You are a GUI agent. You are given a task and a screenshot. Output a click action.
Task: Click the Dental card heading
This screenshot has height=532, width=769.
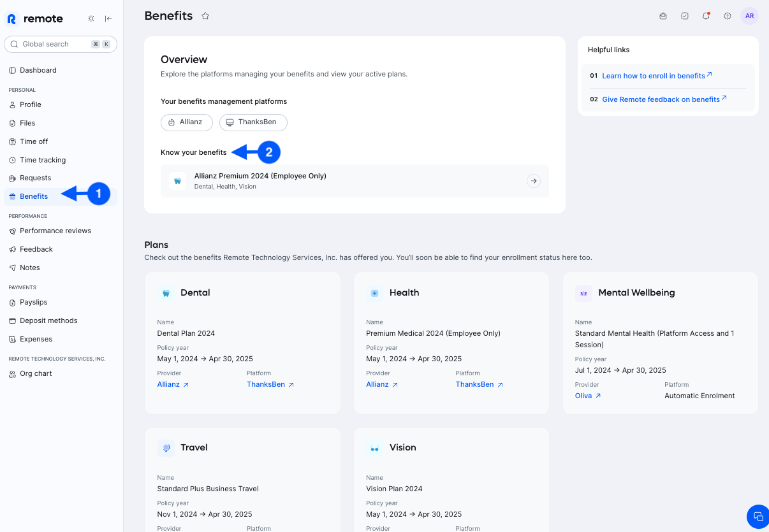195,293
